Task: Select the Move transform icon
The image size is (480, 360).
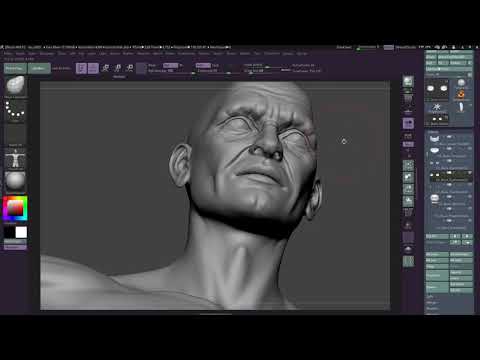Action: [x=105, y=68]
